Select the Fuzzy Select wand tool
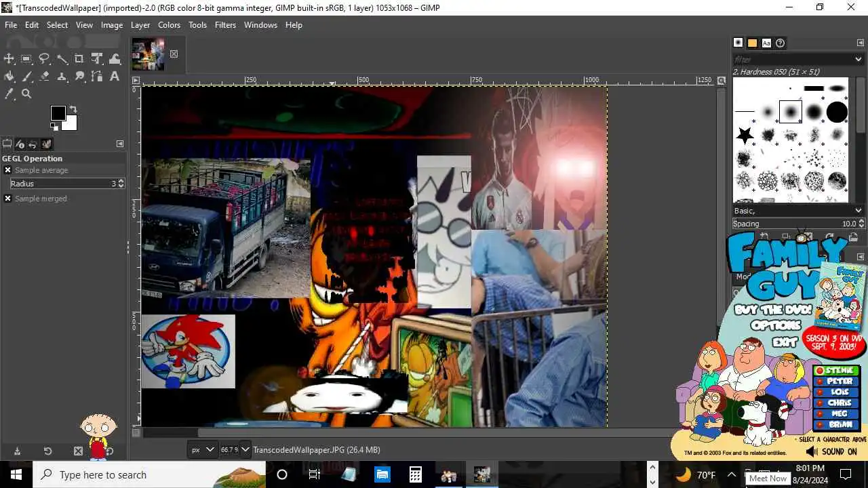Viewport: 868px width, 488px height. pos(62,59)
